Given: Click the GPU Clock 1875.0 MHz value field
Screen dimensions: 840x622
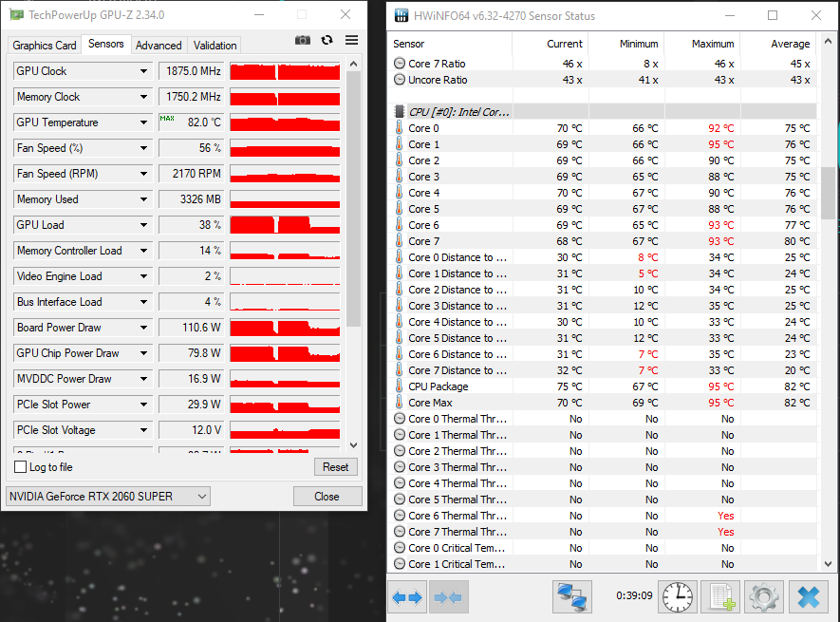Looking at the screenshot, I should click(191, 71).
